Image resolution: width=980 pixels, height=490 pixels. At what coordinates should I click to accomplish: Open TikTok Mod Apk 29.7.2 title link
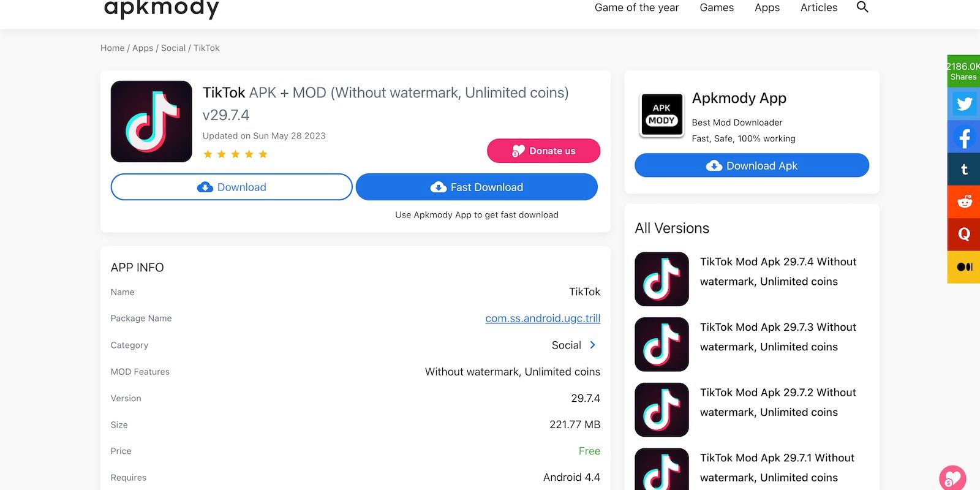click(x=778, y=402)
